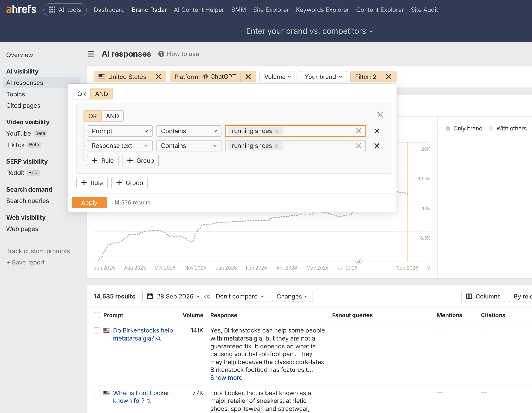Open the All tools grid menu
Image resolution: width=532 pixels, height=413 pixels.
(65, 10)
